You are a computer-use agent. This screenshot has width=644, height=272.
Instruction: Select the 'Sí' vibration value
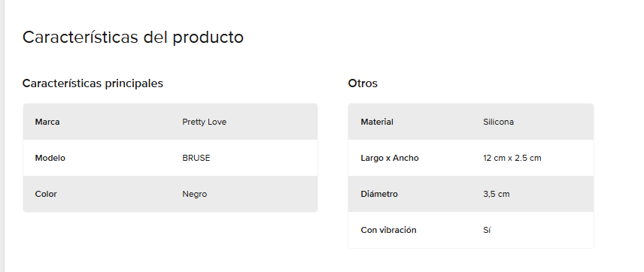[487, 230]
